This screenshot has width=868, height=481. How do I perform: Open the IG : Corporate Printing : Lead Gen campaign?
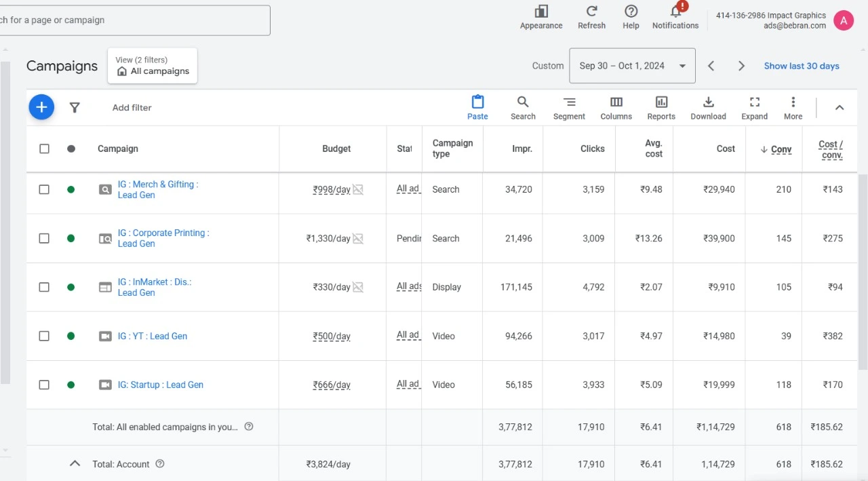(163, 238)
